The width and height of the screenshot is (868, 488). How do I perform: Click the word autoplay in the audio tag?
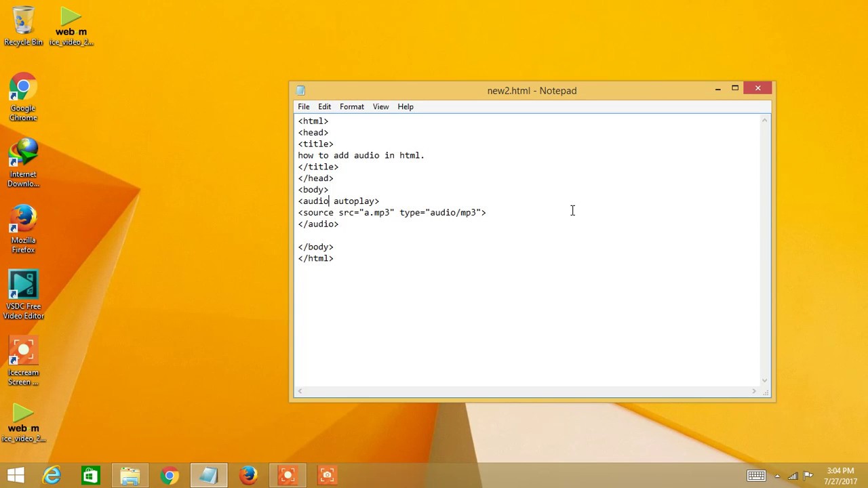click(x=354, y=201)
